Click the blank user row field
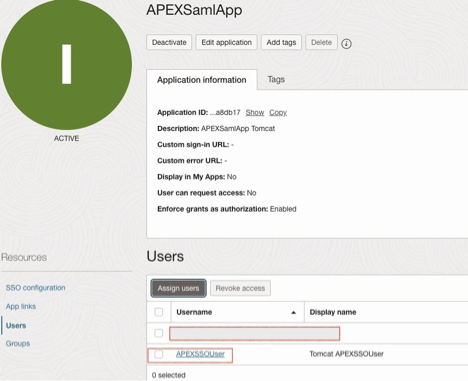 pos(254,334)
